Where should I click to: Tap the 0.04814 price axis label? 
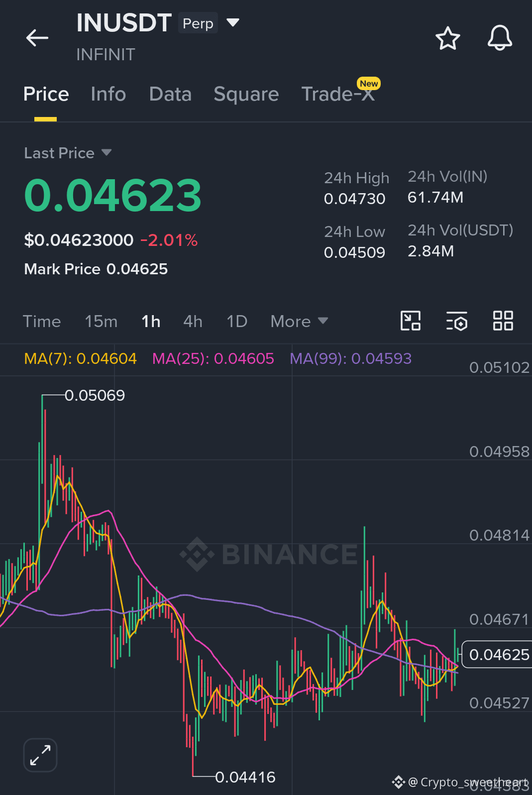499,535
